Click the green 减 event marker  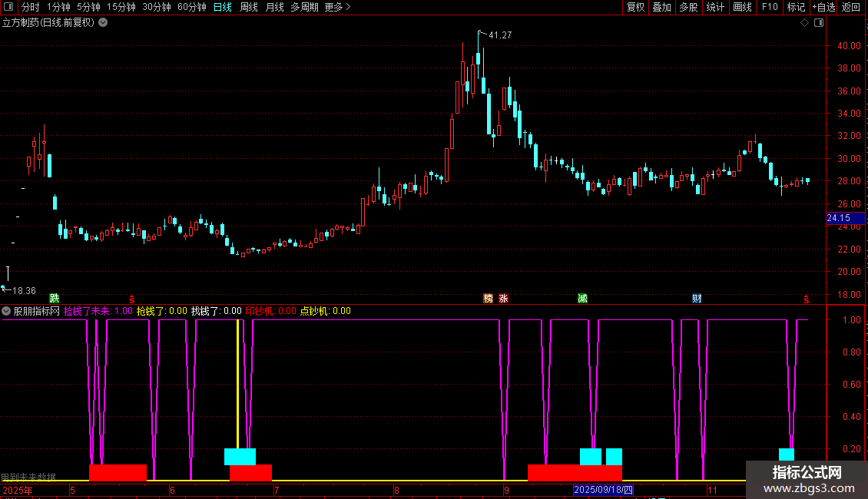tap(582, 298)
